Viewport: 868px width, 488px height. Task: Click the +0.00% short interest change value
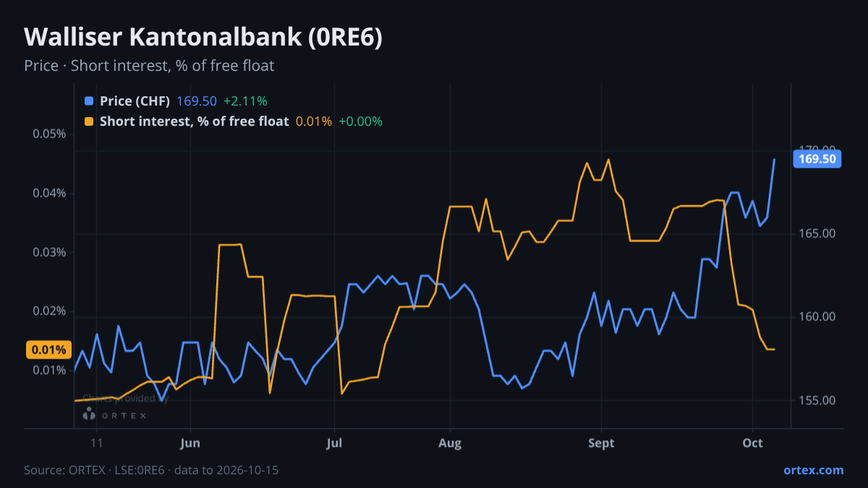point(360,121)
